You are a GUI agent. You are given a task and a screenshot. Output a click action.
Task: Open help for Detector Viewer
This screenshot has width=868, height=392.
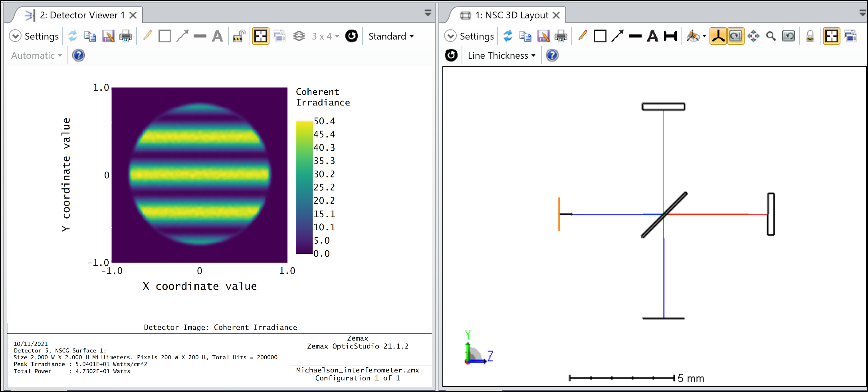coord(79,55)
